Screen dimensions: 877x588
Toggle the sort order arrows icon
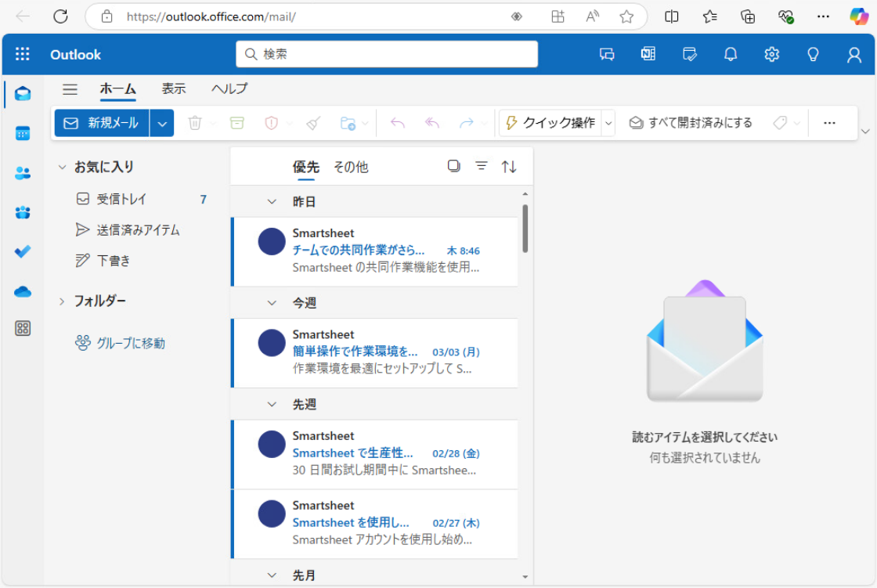pos(509,166)
